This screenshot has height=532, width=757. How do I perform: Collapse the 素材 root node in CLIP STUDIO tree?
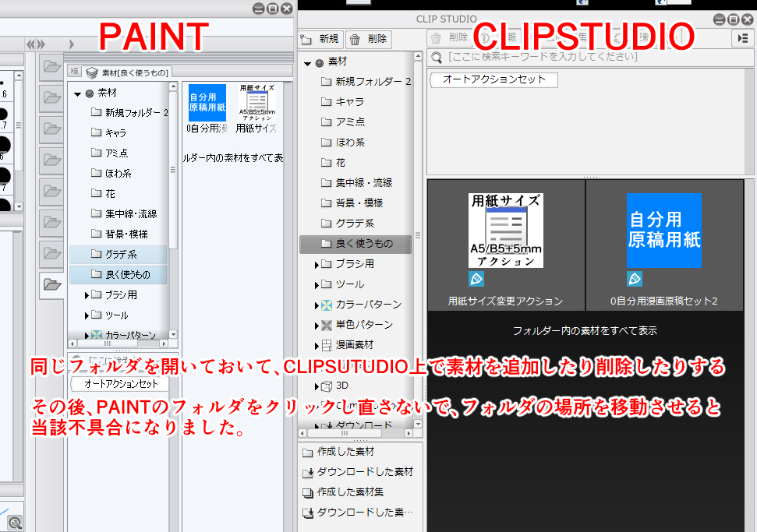pos(307,63)
